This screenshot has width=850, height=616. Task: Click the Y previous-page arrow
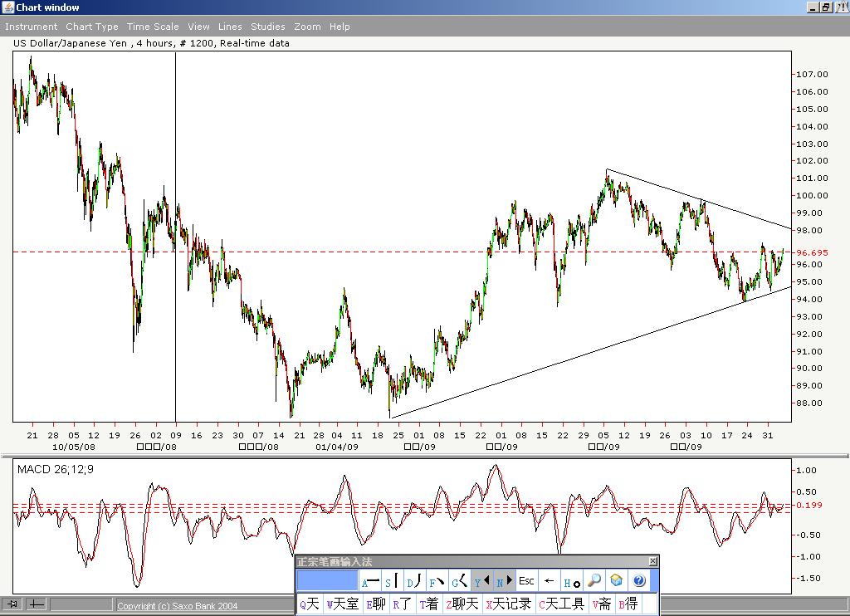(x=481, y=581)
